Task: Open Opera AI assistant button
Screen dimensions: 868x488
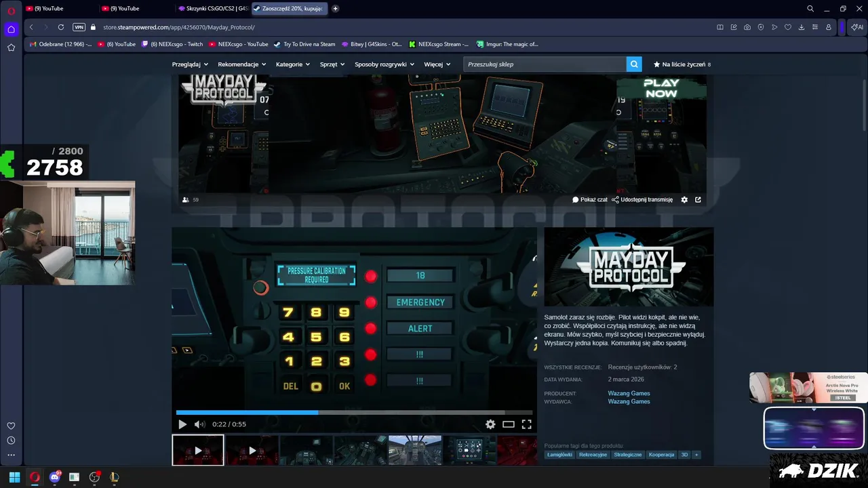Action: coord(857,27)
